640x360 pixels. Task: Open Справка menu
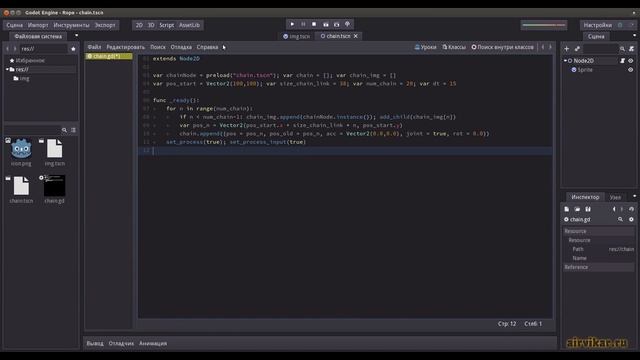pos(207,47)
